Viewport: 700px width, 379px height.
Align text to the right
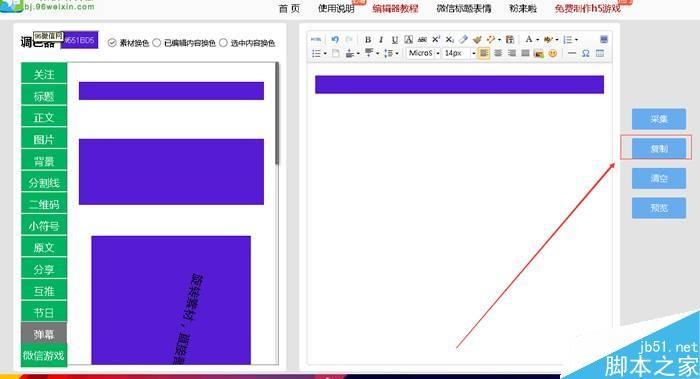(x=512, y=53)
